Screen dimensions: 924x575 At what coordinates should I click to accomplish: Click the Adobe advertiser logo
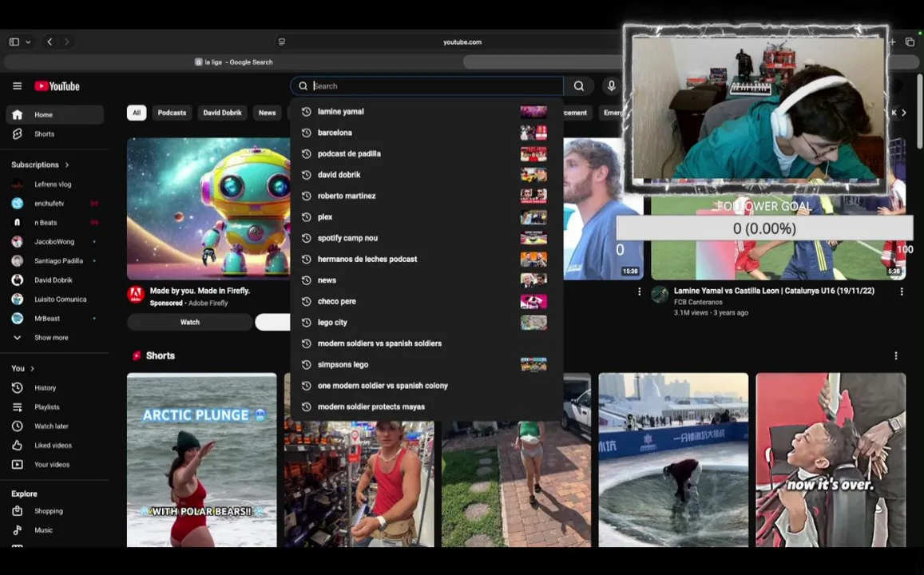pyautogui.click(x=136, y=295)
